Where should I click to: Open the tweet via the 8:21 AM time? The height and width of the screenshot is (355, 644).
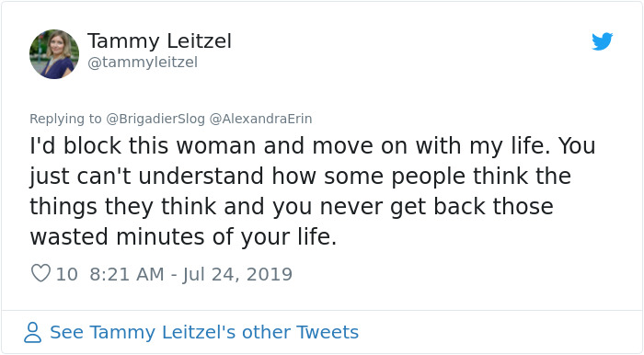[127, 274]
